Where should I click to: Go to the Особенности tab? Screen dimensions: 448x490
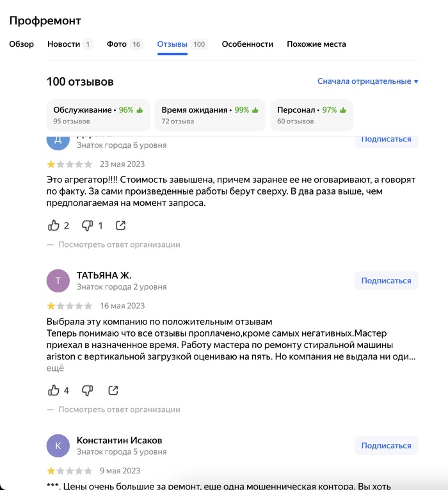tap(247, 44)
